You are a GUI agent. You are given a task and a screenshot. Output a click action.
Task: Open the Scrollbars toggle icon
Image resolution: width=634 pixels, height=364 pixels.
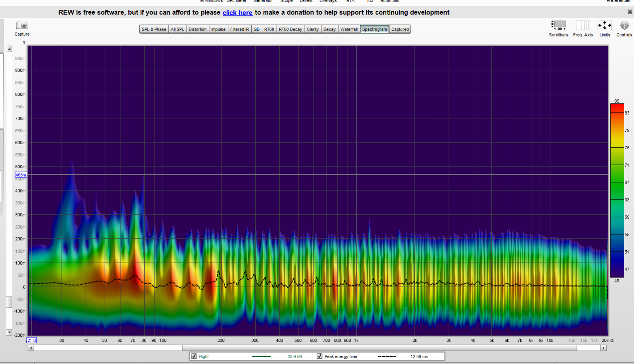coord(558,26)
